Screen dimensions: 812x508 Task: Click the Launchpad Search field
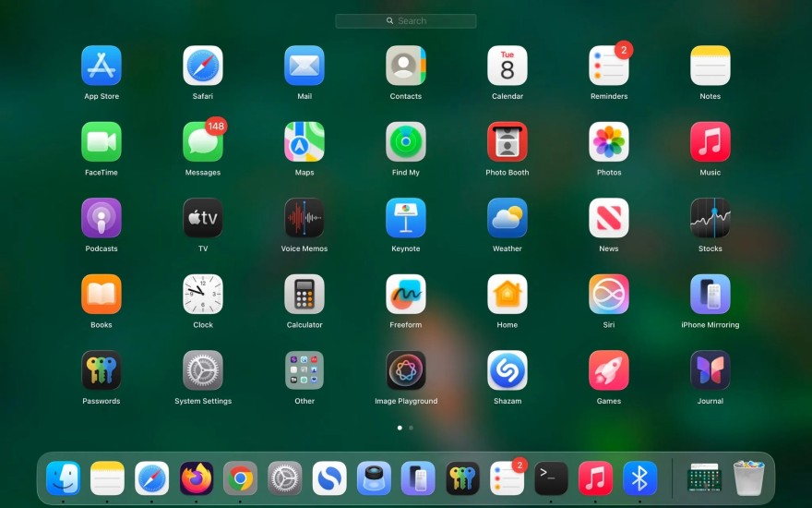[x=406, y=20]
